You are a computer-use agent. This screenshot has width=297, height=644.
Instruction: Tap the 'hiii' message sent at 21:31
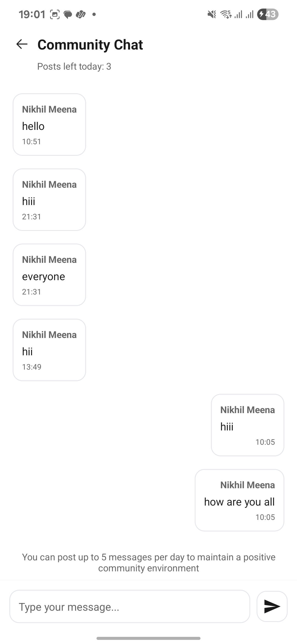point(50,200)
